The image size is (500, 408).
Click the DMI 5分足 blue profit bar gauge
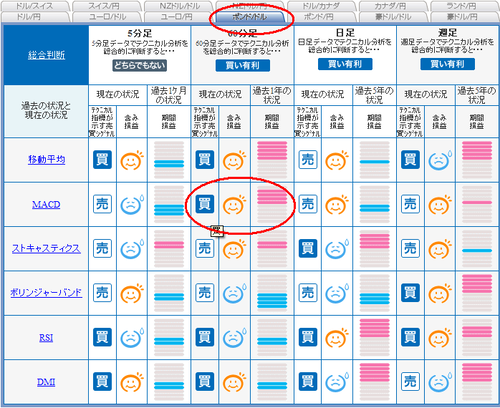click(169, 381)
